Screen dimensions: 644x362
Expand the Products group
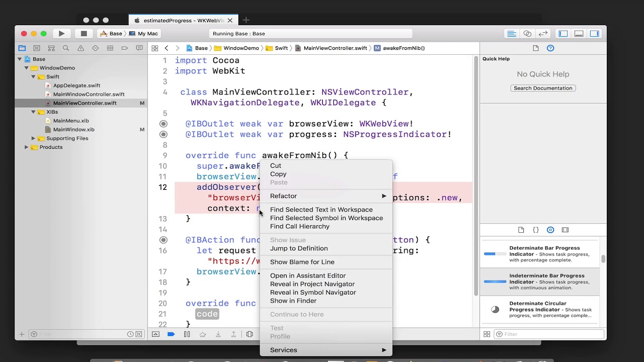tap(26, 147)
